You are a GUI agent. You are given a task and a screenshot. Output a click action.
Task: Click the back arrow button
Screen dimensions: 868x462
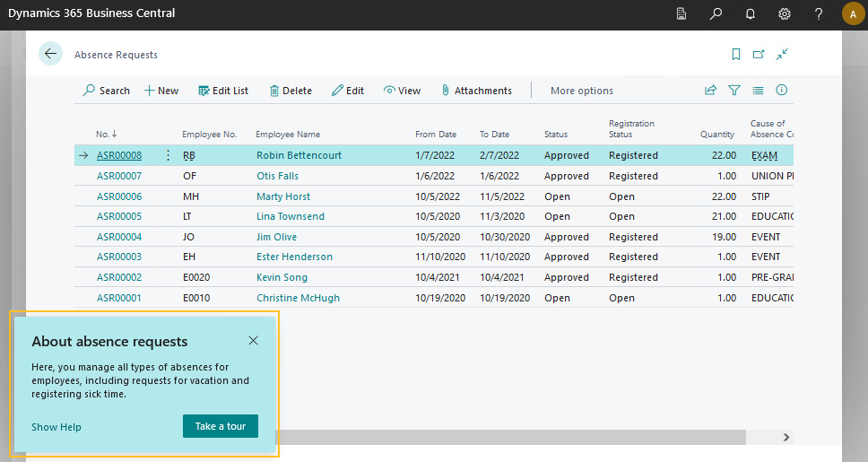50,54
